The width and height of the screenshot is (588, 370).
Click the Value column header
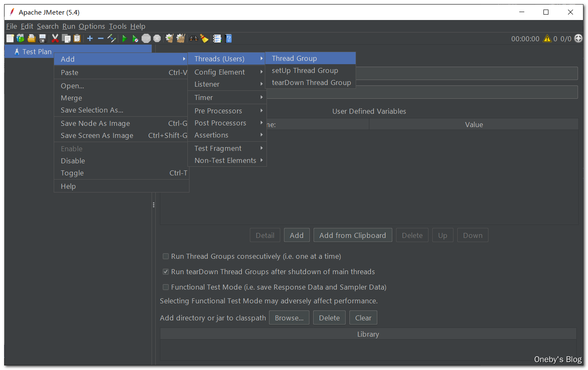pyautogui.click(x=474, y=125)
